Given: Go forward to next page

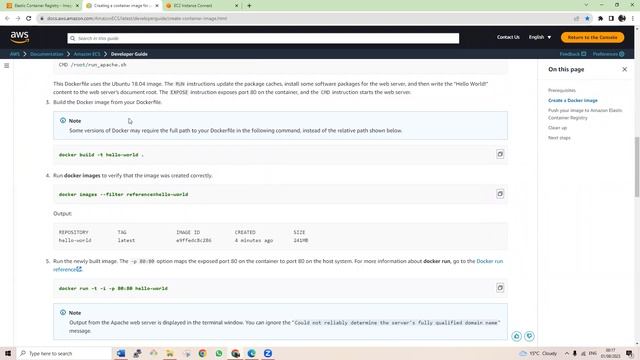Looking at the screenshot, I should [x=18, y=18].
